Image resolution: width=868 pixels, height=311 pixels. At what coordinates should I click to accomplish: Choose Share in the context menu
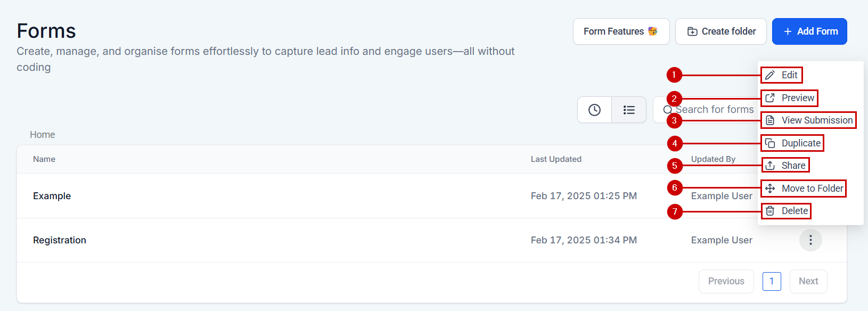pos(785,166)
